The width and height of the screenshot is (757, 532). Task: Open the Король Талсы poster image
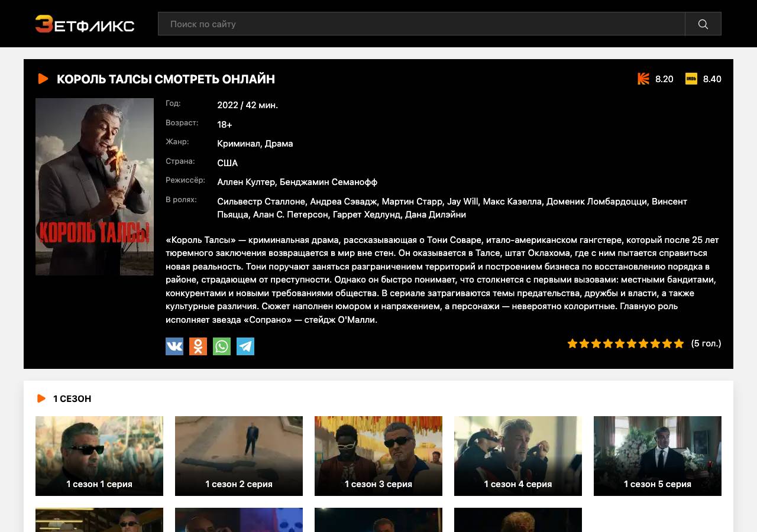coord(95,187)
